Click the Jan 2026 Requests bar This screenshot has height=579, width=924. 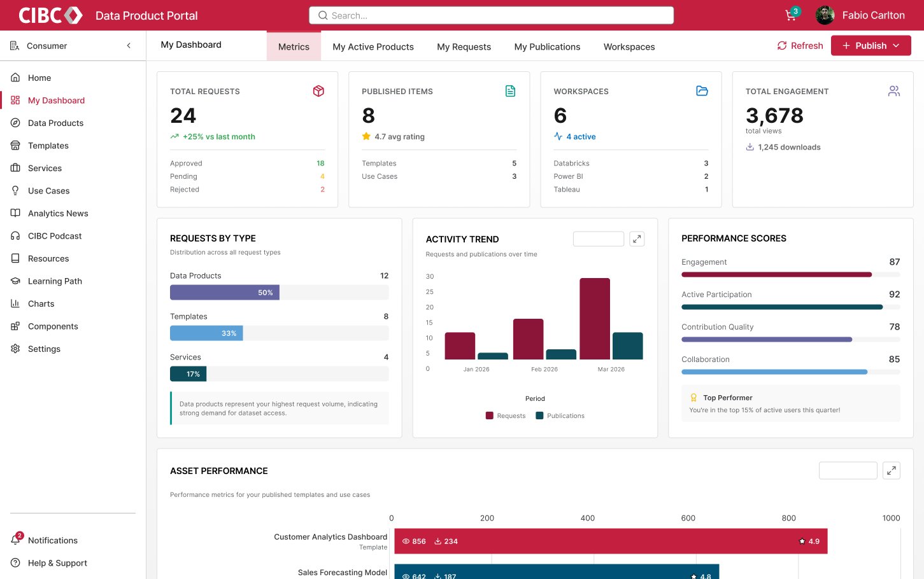click(x=460, y=346)
